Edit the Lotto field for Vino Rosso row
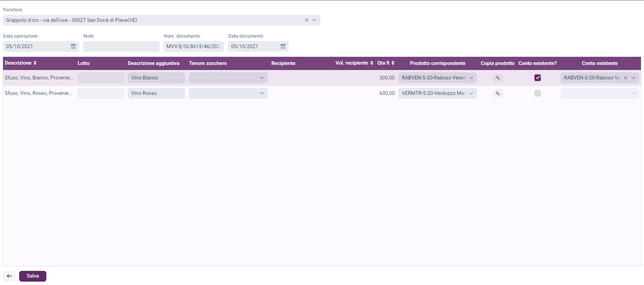Viewport: 644px width, 285px height. 101,93
